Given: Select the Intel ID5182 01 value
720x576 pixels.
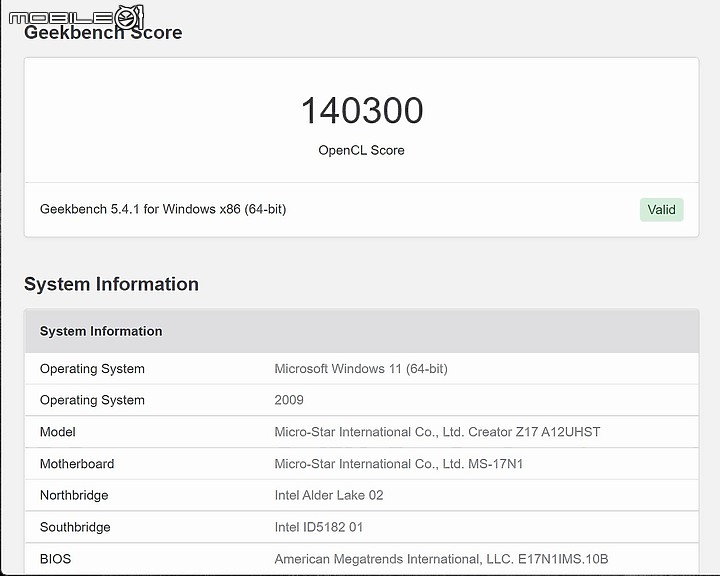Looking at the screenshot, I should pos(319,527).
